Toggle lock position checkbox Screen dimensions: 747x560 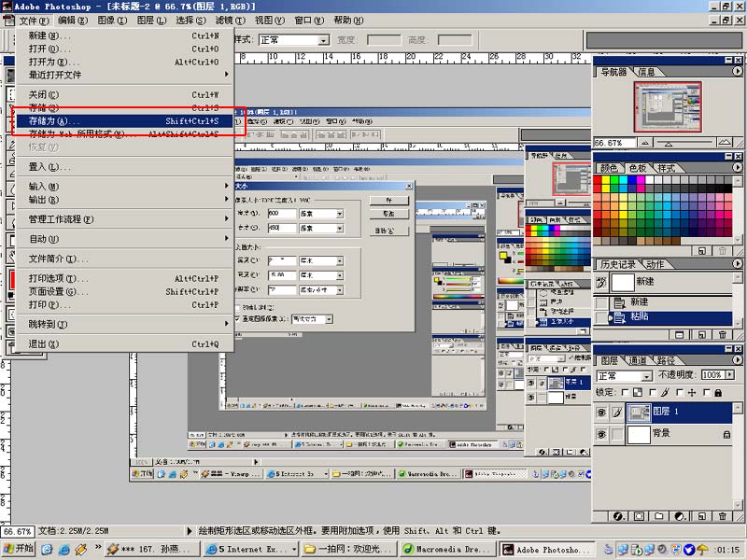(680, 392)
